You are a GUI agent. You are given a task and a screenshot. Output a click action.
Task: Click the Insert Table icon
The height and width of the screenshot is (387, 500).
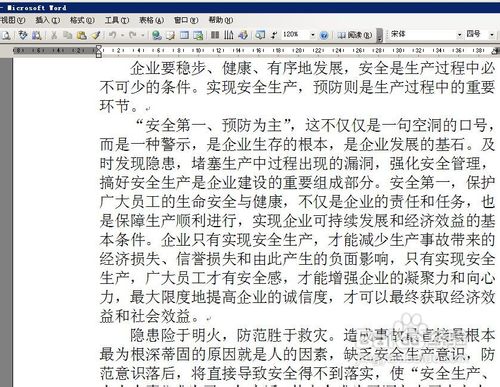[184, 35]
